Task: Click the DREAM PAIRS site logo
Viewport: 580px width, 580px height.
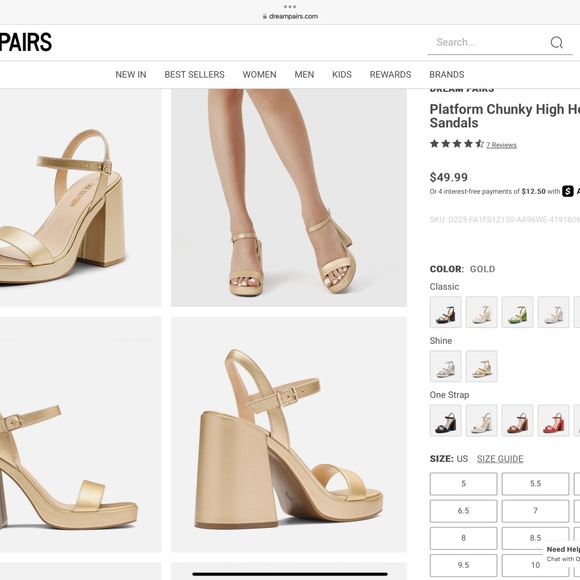Action: [26, 42]
